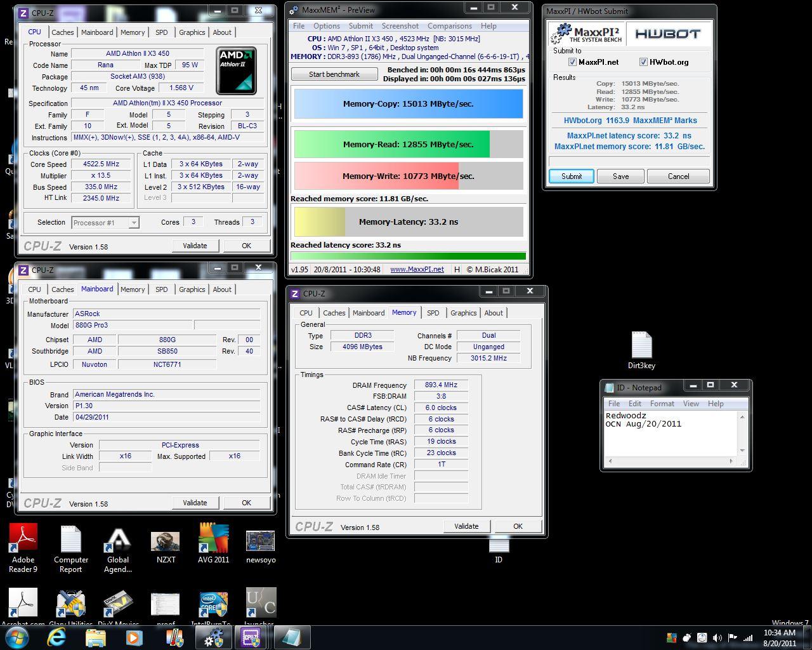Viewport: 812px width, 650px height.
Task: Open the thermometer monitoring app on the taskbar
Action: tap(174, 637)
